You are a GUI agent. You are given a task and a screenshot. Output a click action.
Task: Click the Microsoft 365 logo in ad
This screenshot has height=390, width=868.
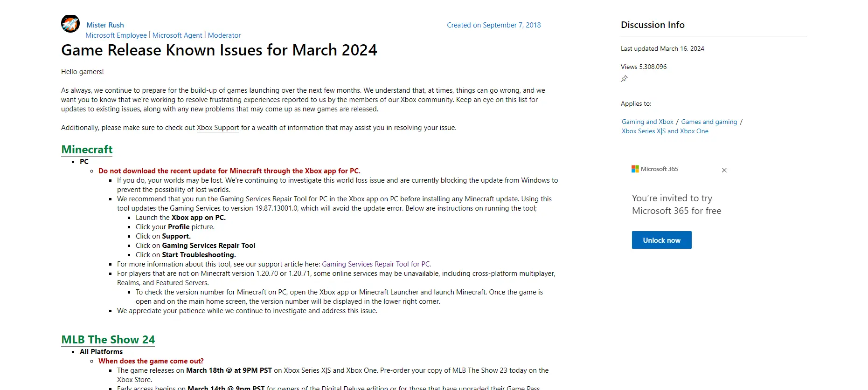654,169
